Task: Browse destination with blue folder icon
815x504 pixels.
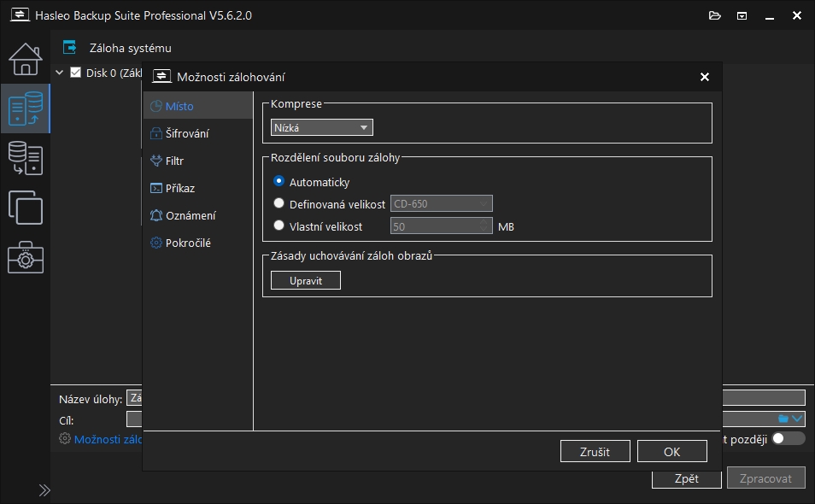Action: click(783, 419)
